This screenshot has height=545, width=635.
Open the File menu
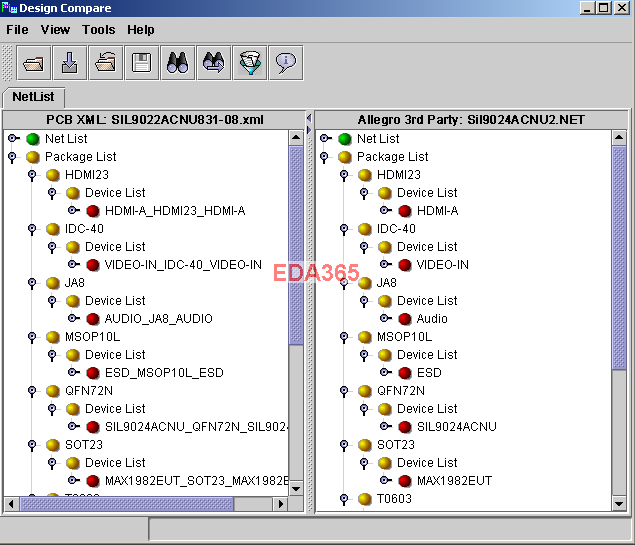click(x=17, y=30)
